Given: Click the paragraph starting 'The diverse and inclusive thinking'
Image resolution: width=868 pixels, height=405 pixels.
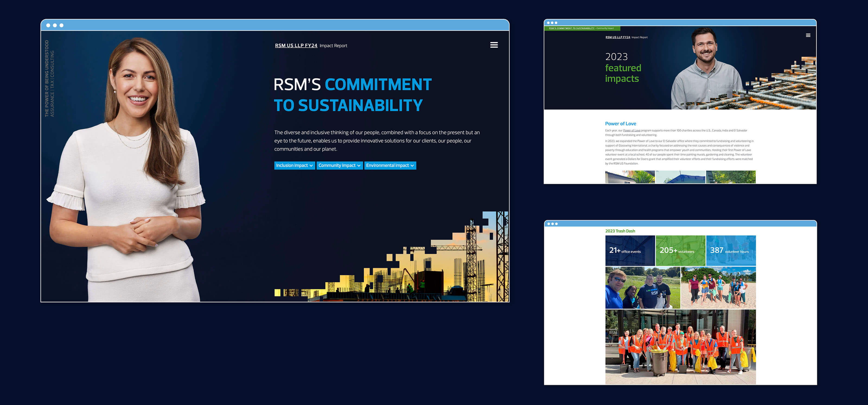Looking at the screenshot, I should tap(377, 141).
